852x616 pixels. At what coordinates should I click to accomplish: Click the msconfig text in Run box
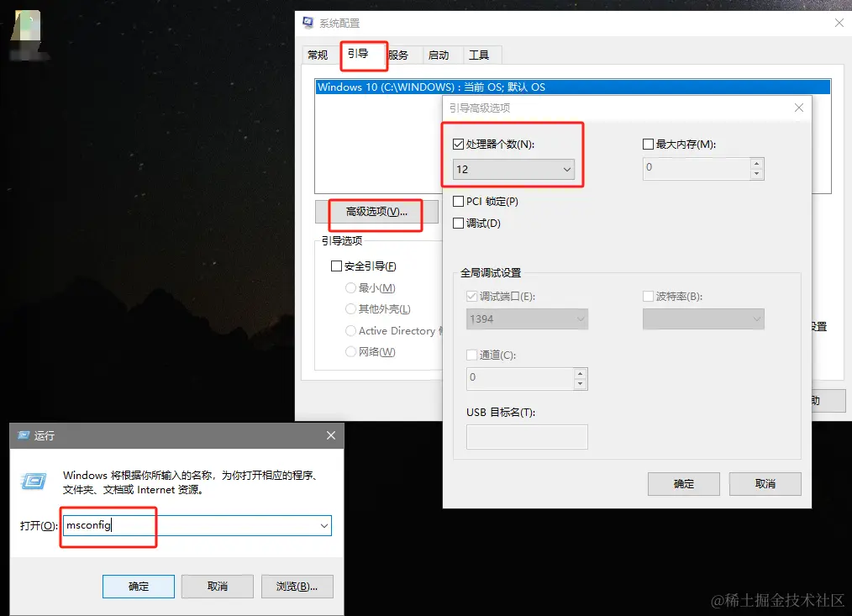(88, 525)
